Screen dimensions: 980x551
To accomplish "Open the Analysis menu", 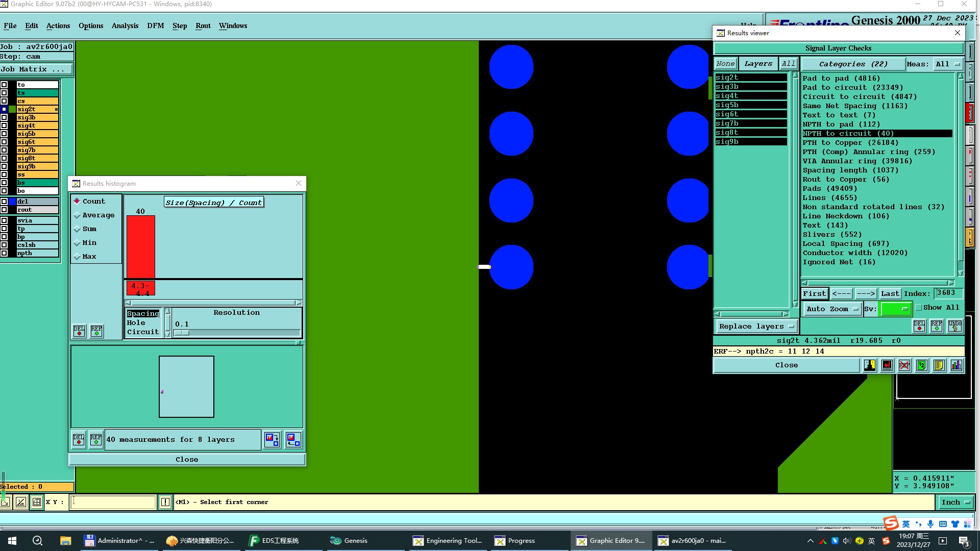I will (x=125, y=26).
